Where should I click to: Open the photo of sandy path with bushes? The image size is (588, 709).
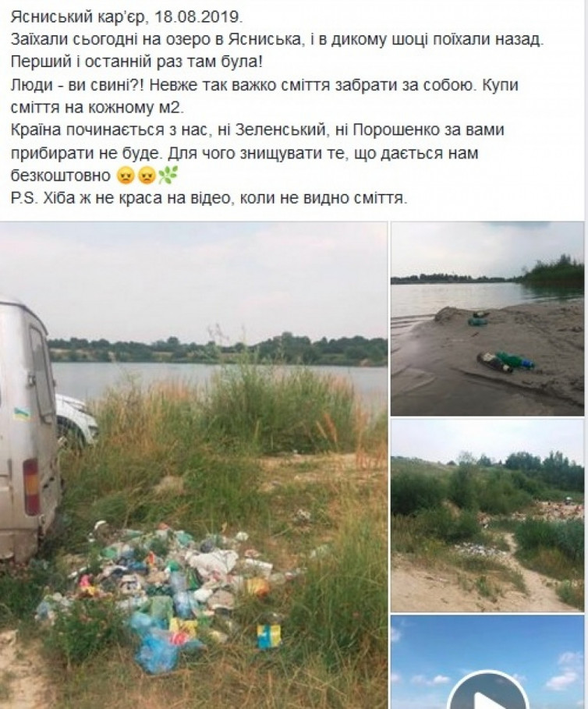point(487,516)
